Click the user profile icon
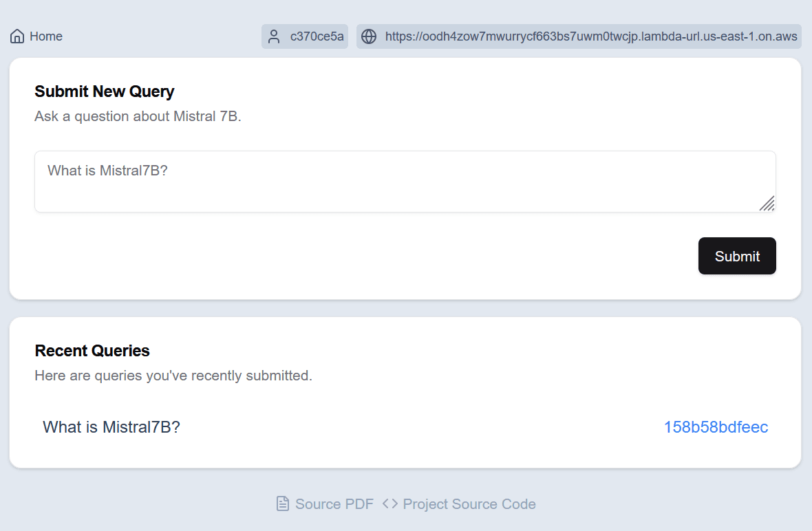 point(274,36)
